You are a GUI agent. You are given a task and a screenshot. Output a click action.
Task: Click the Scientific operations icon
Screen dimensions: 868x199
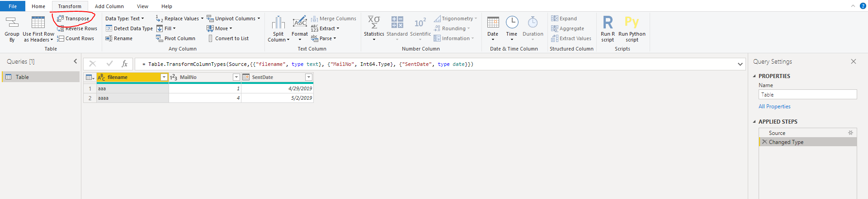420,23
